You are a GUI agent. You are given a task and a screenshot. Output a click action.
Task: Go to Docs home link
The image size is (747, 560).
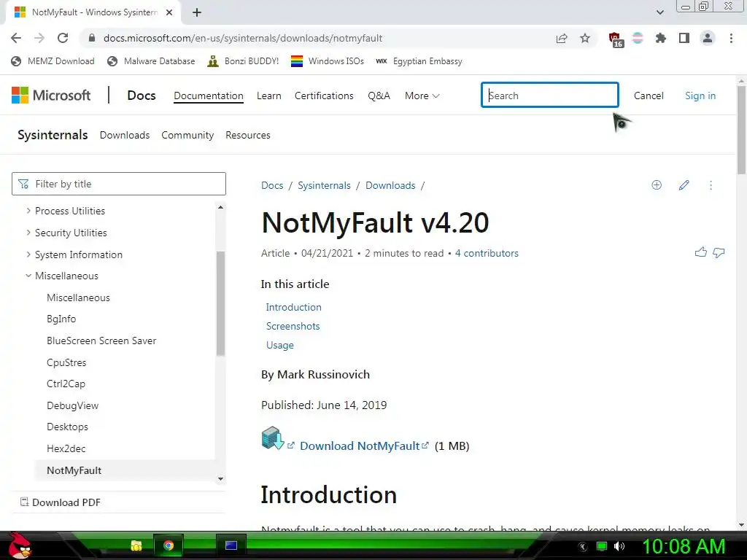point(142,96)
